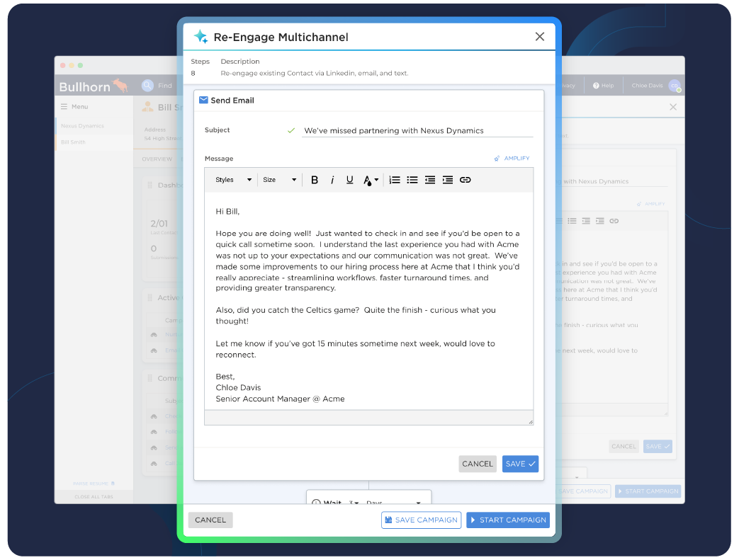Image resolution: width=739 pixels, height=560 pixels.
Task: Open the Styles dropdown
Action: coord(233,180)
